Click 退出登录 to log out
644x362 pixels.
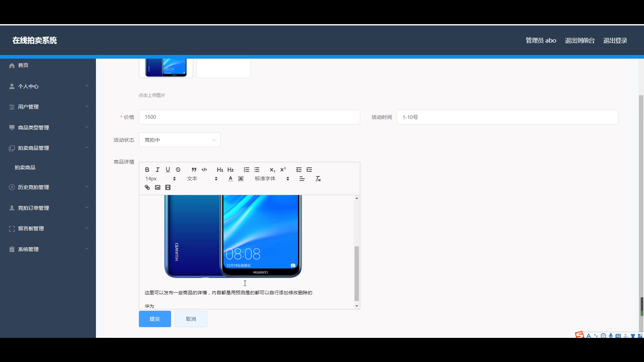[x=615, y=41]
